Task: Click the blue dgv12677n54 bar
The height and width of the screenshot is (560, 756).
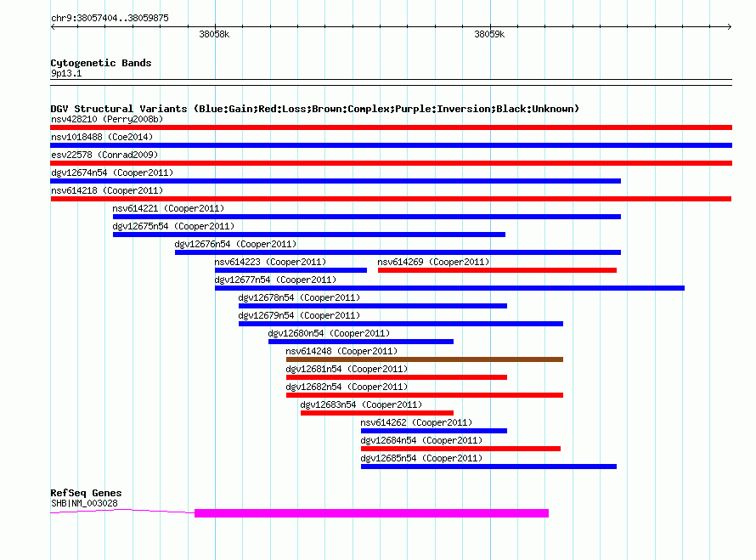Action: [450, 288]
